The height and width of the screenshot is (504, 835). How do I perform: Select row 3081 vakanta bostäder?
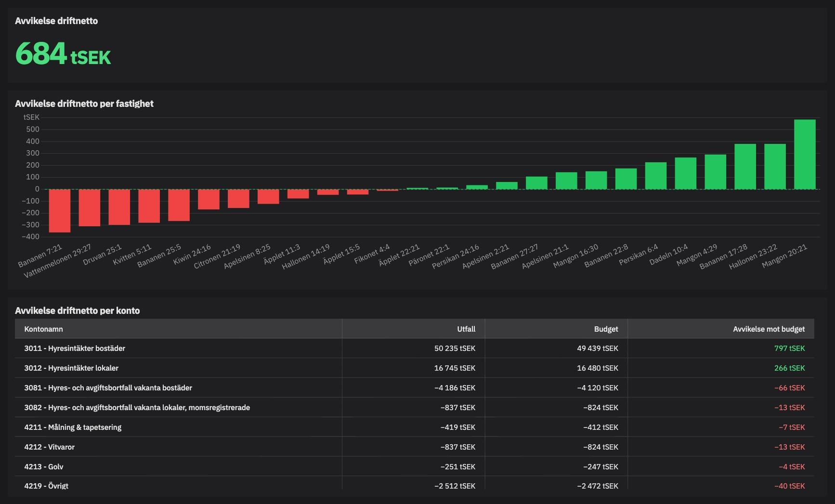point(415,388)
